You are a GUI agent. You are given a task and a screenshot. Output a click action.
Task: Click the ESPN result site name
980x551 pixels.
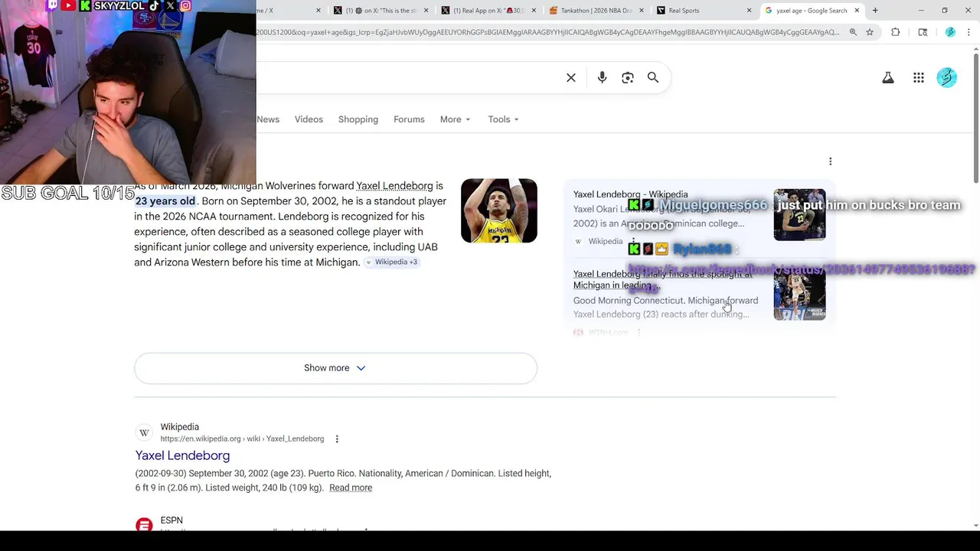(171, 520)
